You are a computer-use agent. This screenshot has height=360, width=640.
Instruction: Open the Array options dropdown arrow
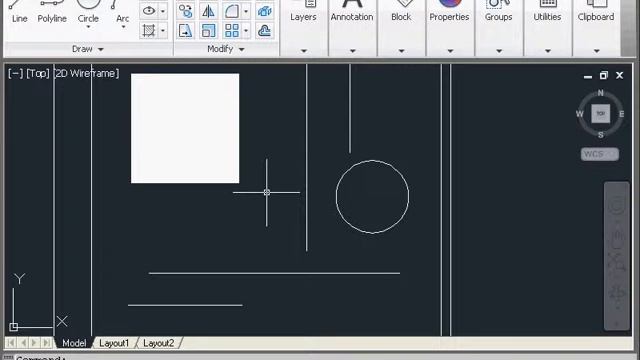click(x=246, y=31)
